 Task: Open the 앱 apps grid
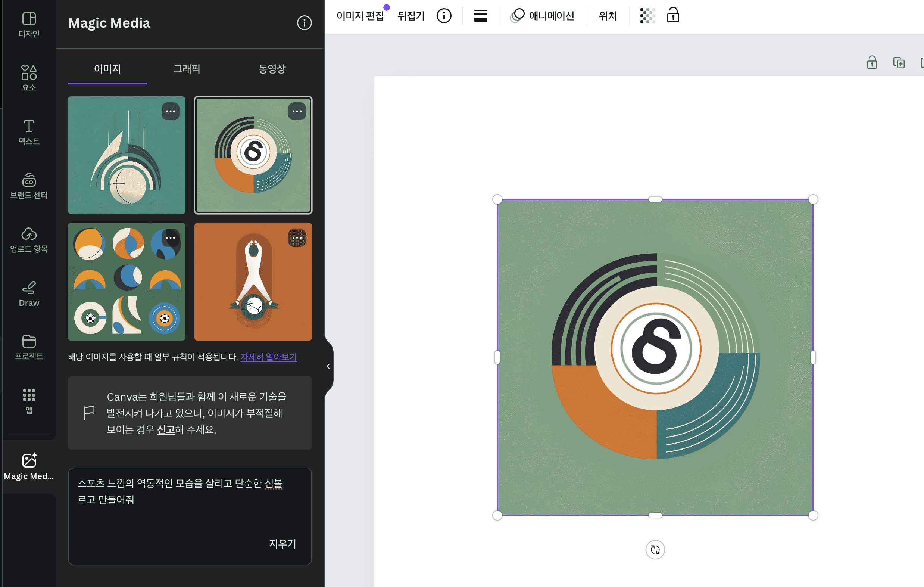[29, 401]
